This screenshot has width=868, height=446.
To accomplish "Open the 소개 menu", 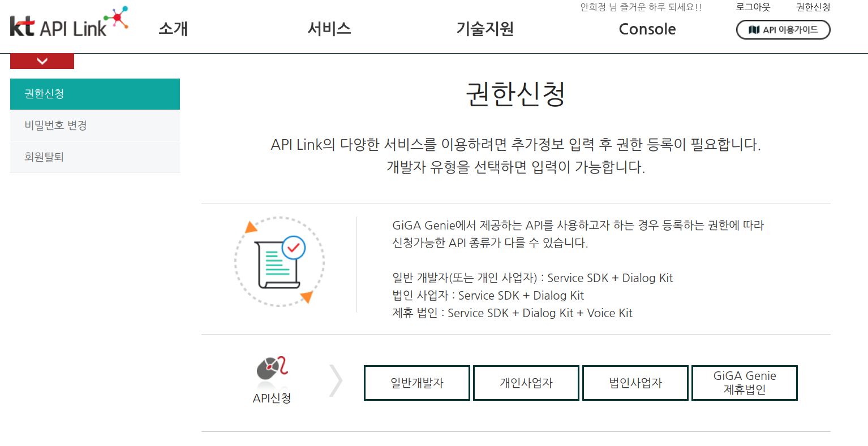I will pyautogui.click(x=173, y=29).
